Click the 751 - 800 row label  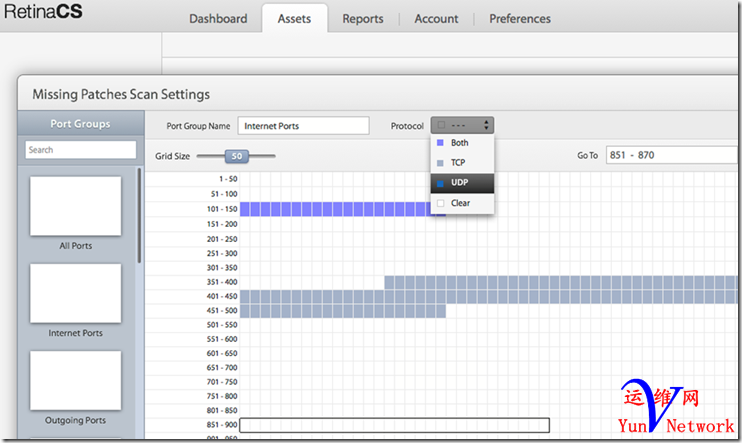(x=222, y=396)
